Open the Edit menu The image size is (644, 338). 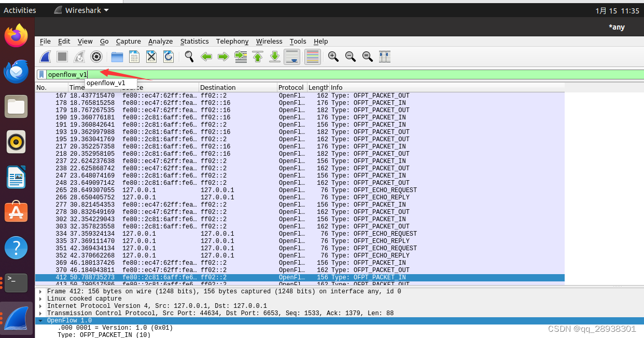(64, 42)
